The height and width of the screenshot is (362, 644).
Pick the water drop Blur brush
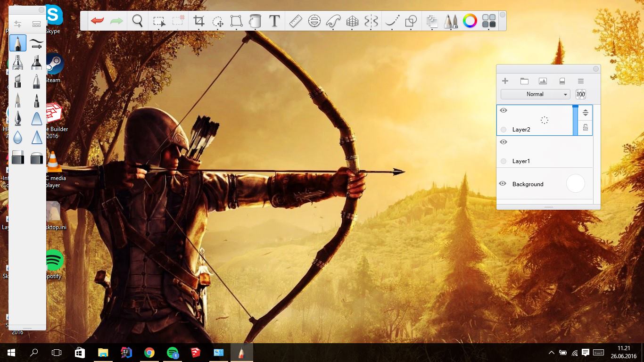[x=17, y=137]
